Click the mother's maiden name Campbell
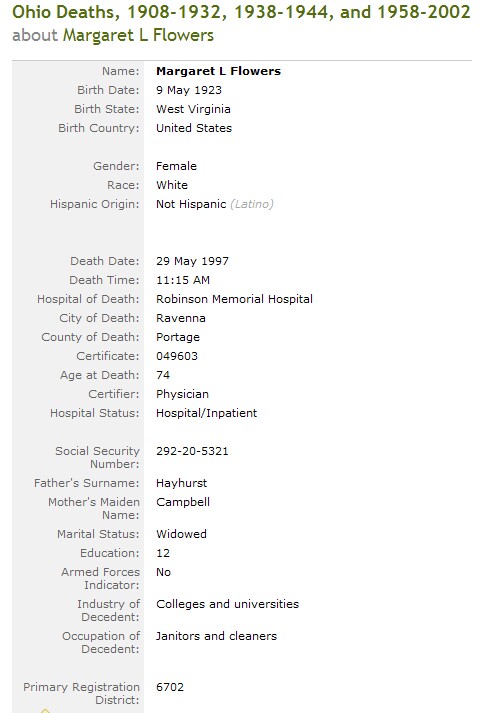484x713 pixels. click(183, 502)
